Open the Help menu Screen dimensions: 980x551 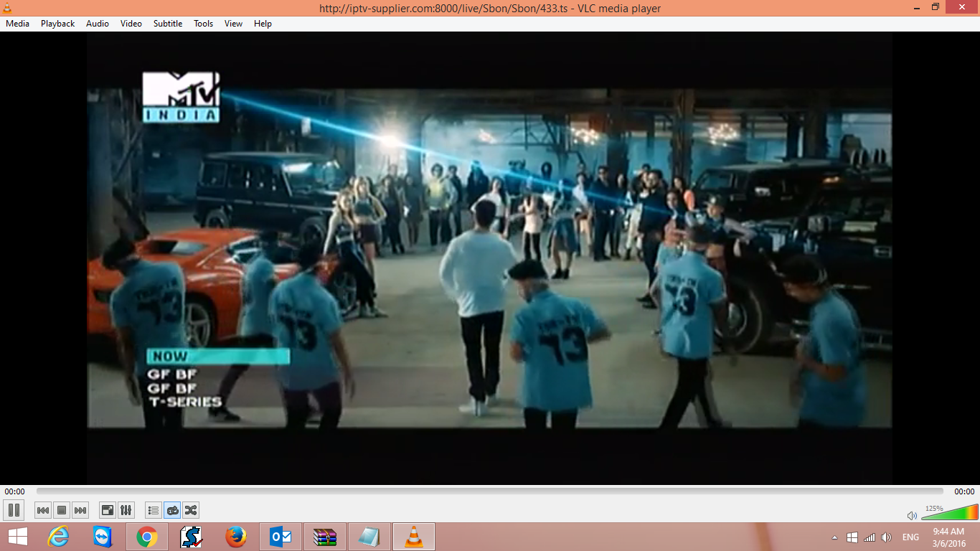(263, 24)
